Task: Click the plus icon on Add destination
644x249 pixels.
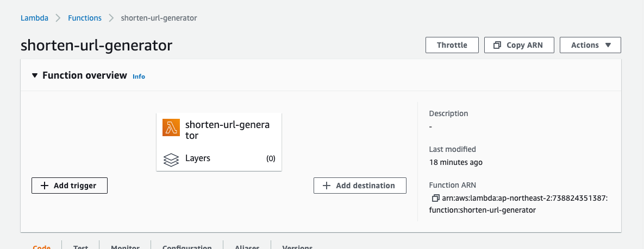Action: tap(327, 186)
